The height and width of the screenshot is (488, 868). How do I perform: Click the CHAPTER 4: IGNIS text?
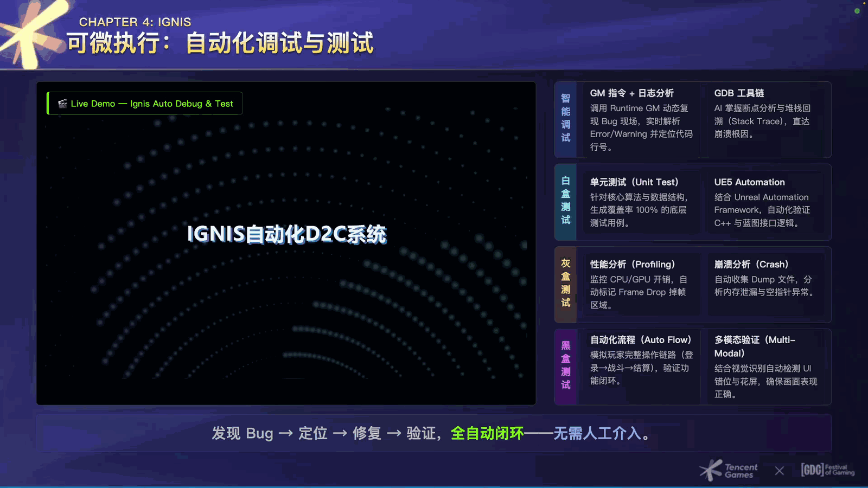coord(135,22)
